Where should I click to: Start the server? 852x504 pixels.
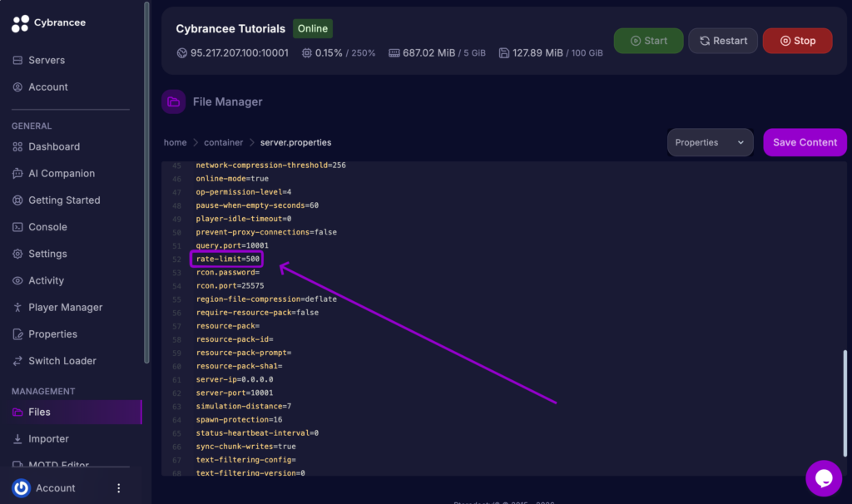[648, 41]
